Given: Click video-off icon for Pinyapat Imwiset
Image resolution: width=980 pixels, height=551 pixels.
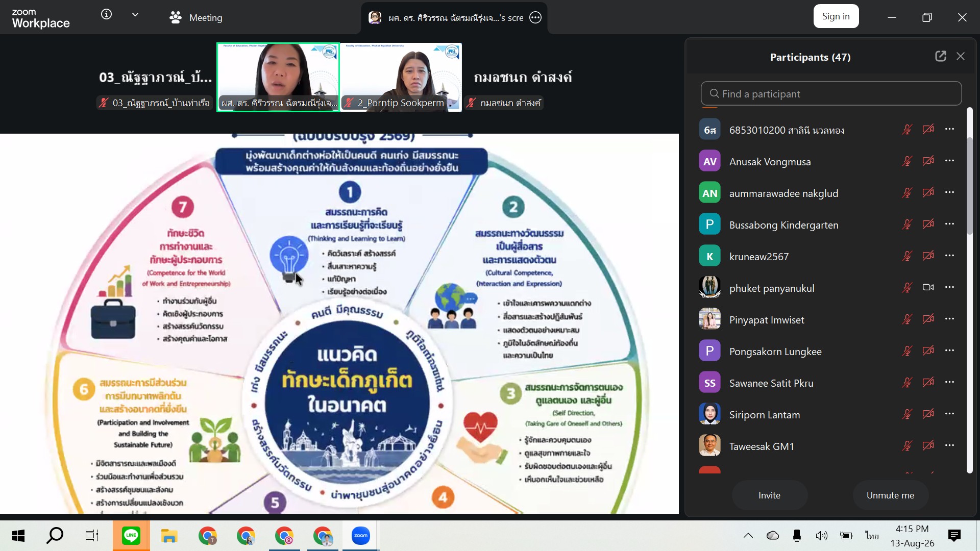Looking at the screenshot, I should pyautogui.click(x=928, y=319).
